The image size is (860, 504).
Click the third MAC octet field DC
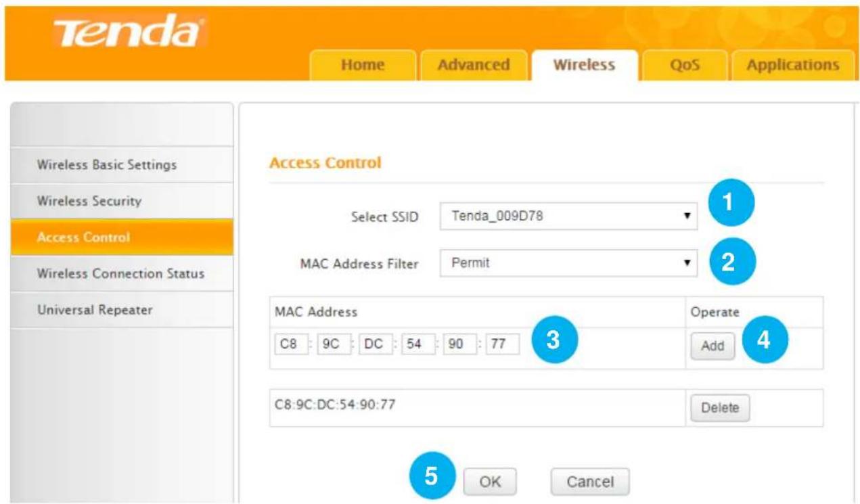click(373, 345)
